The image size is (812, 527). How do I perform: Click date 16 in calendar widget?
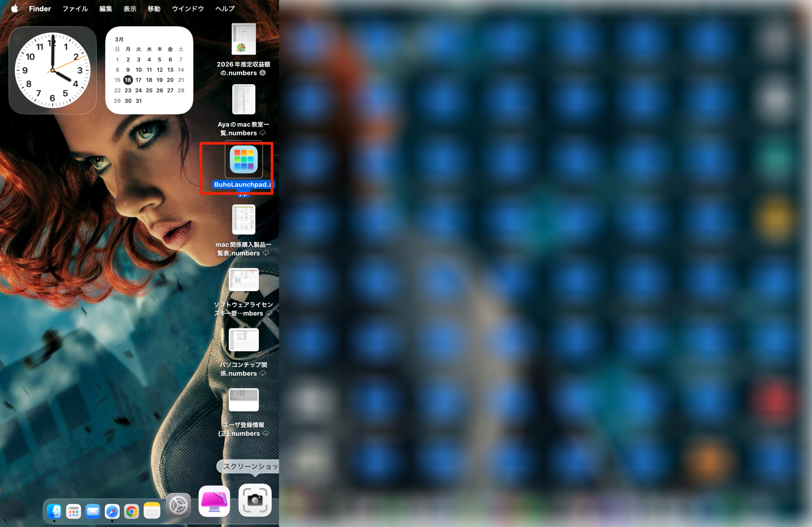[128, 80]
